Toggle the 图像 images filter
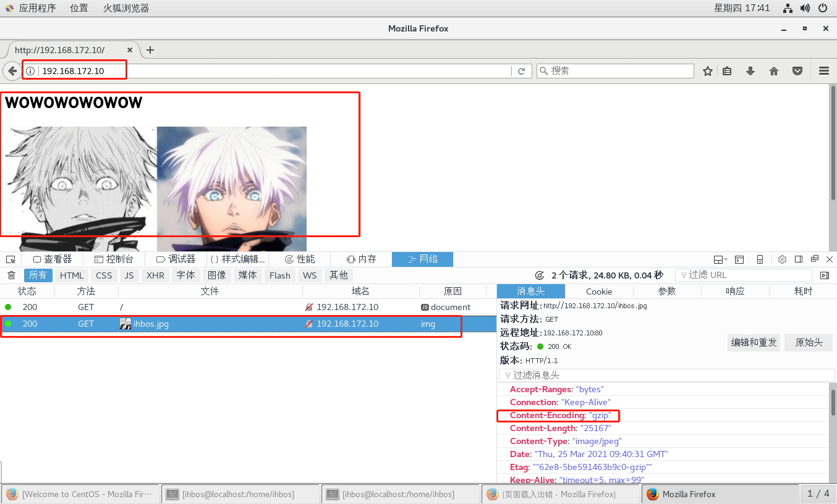The image size is (837, 504). point(216,275)
